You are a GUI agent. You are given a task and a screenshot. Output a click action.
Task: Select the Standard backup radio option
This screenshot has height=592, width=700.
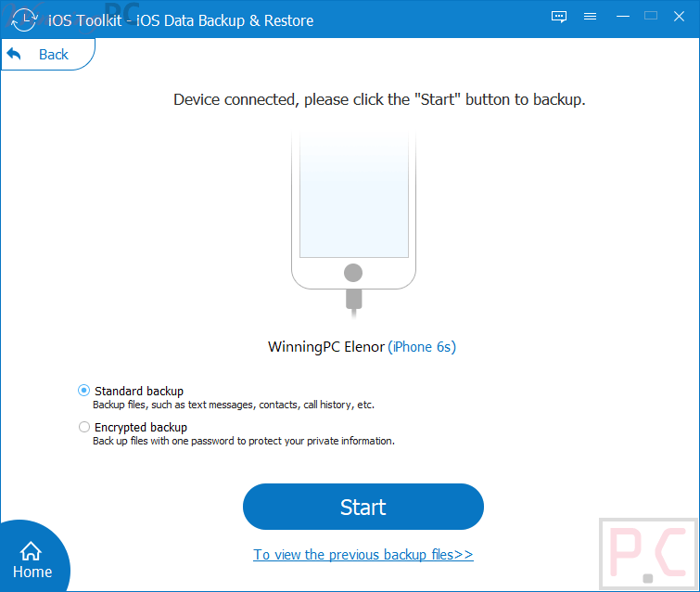84,391
